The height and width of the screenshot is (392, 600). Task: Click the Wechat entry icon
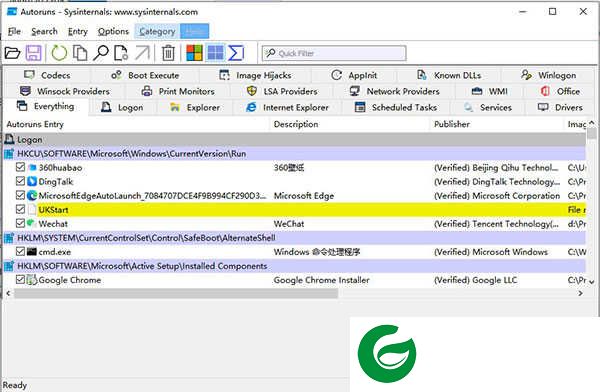(32, 223)
